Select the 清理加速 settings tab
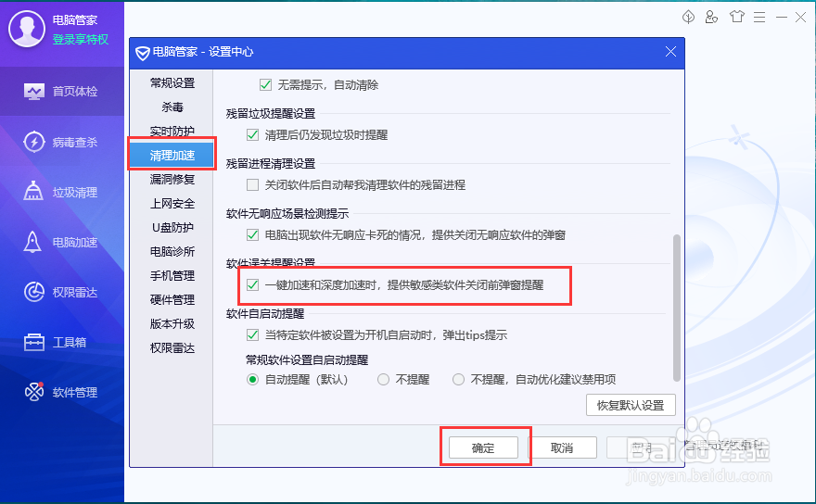 (x=172, y=155)
